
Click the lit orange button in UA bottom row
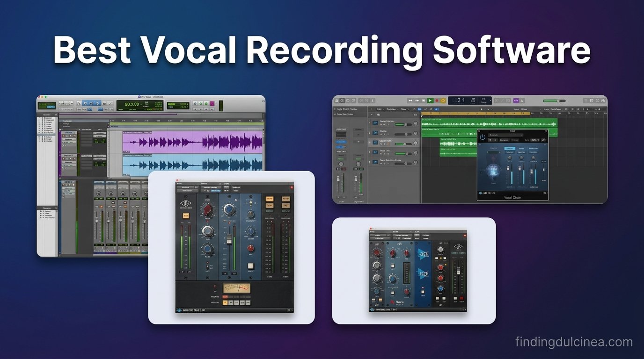225,302
